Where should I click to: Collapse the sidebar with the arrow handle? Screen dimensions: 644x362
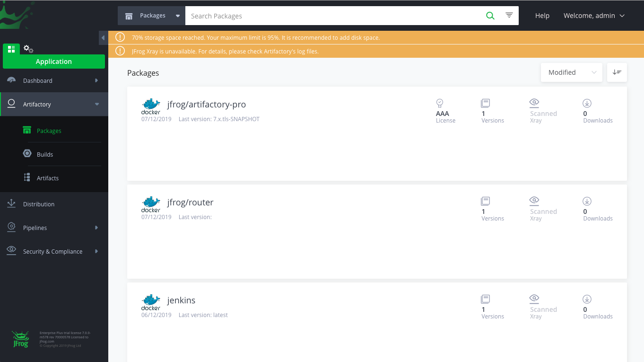coord(103,38)
